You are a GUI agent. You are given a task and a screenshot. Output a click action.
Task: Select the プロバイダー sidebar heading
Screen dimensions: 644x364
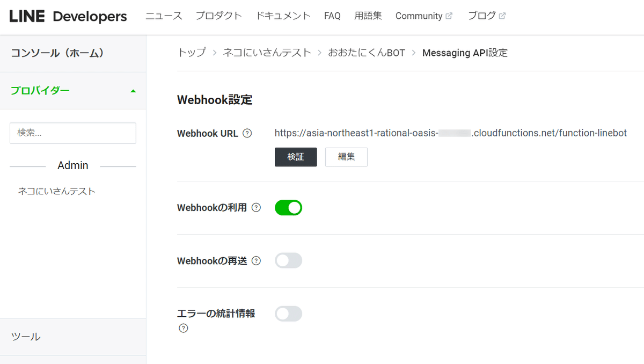click(x=40, y=90)
